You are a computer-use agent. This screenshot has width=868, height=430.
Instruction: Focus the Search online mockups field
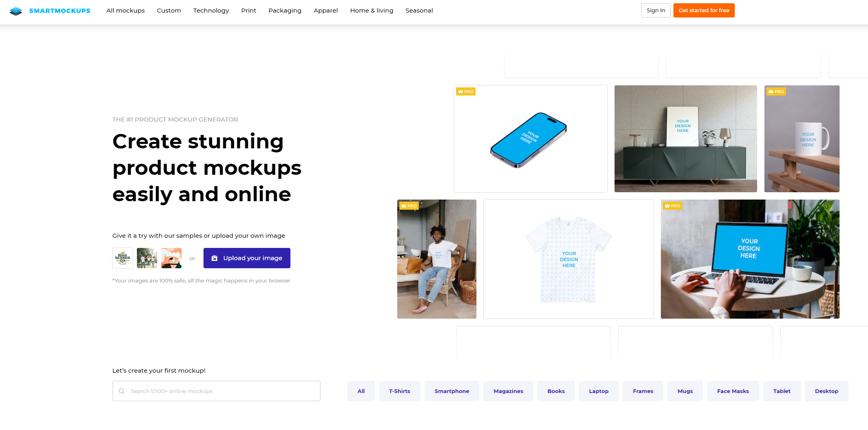216,391
